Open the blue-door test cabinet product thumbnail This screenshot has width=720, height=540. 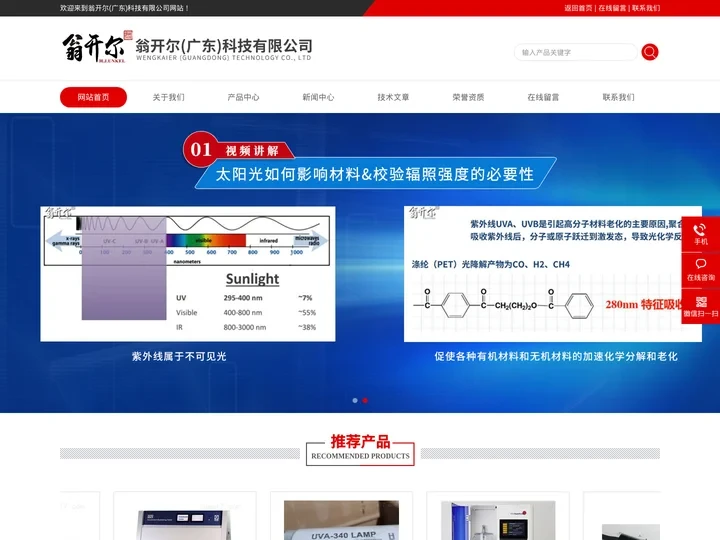tap(498, 520)
